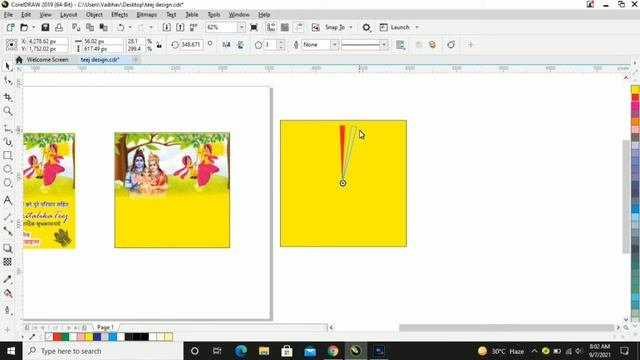Viewport: 640px width, 360px height.
Task: Click Mirror vertically icon
Action: (x=240, y=44)
